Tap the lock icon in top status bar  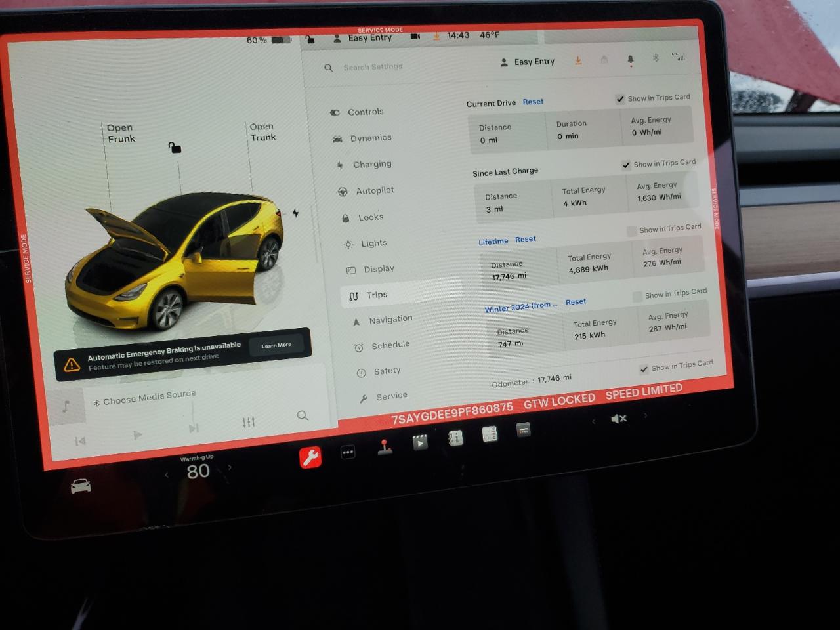click(x=310, y=39)
